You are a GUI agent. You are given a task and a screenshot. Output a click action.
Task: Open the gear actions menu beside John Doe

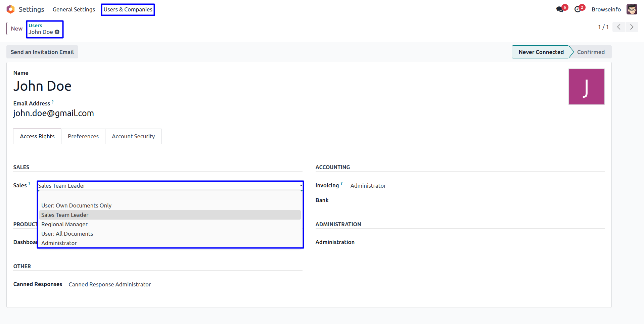click(x=57, y=32)
